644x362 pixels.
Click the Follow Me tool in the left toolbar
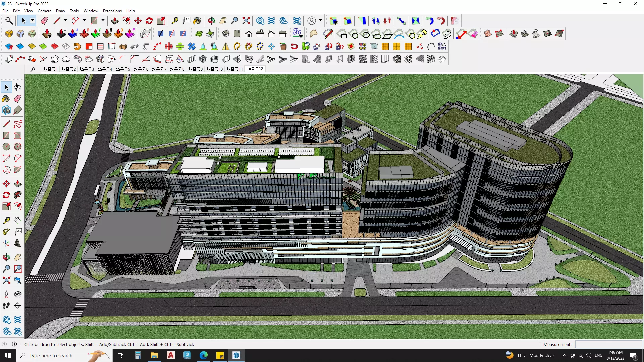click(18, 195)
